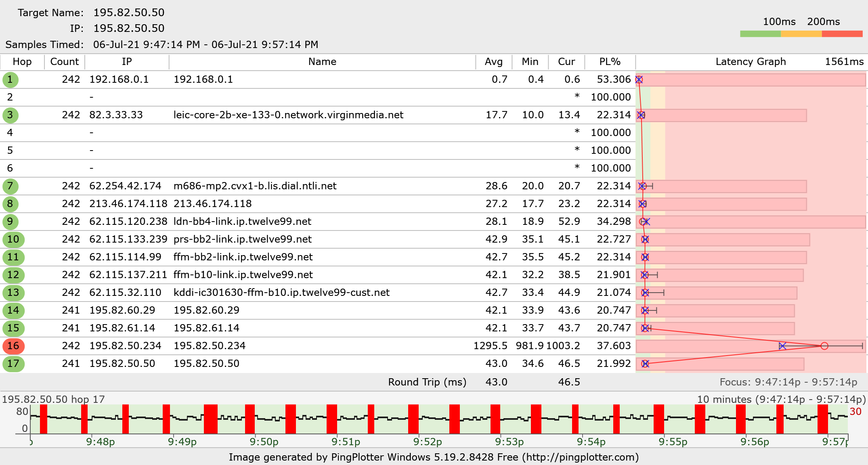This screenshot has height=465, width=868.
Task: Click the 1561ms graph scale label
Action: 844,62
